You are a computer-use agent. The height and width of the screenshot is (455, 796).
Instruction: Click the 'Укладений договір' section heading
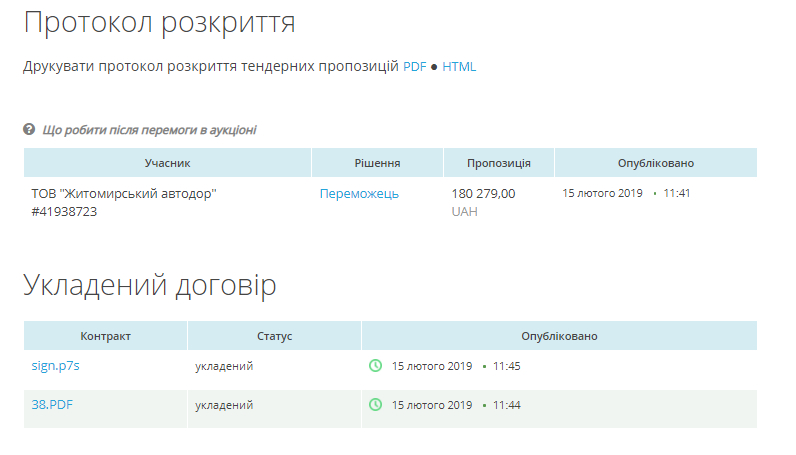click(149, 285)
